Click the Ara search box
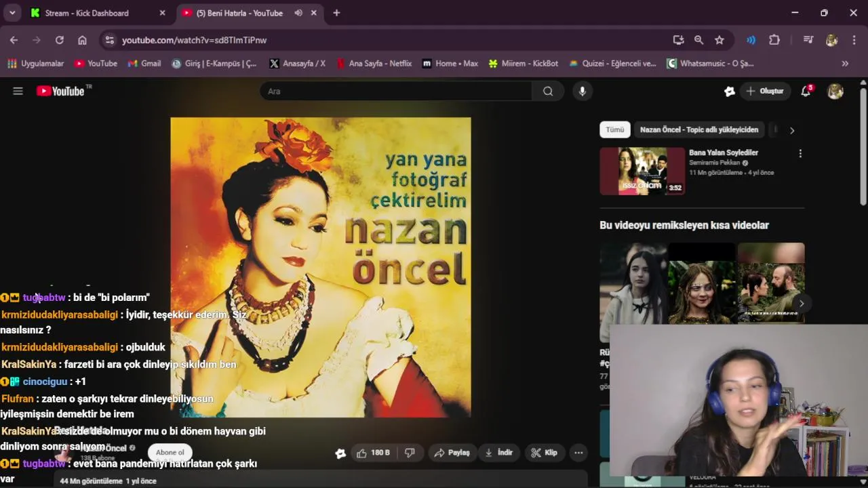The height and width of the screenshot is (488, 868). [x=396, y=91]
